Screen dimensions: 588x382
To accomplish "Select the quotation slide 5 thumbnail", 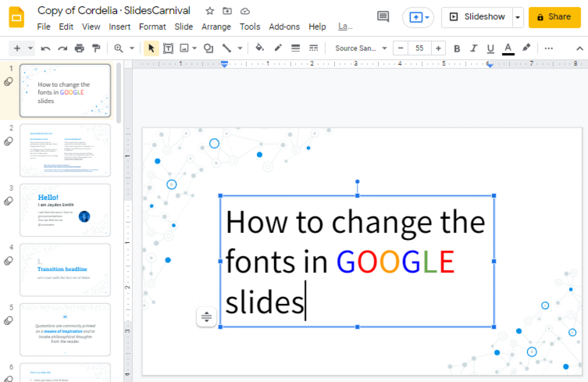I will click(x=65, y=330).
